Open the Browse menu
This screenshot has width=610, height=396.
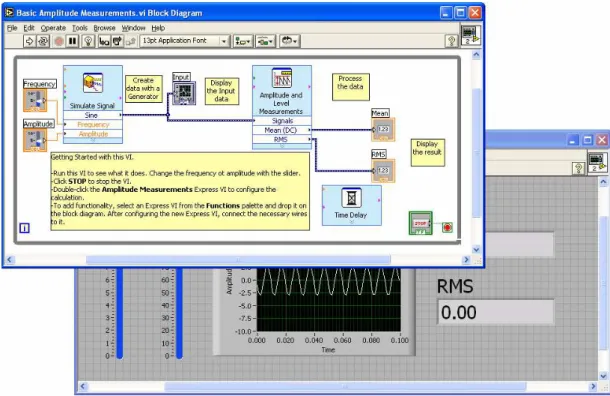click(x=104, y=28)
